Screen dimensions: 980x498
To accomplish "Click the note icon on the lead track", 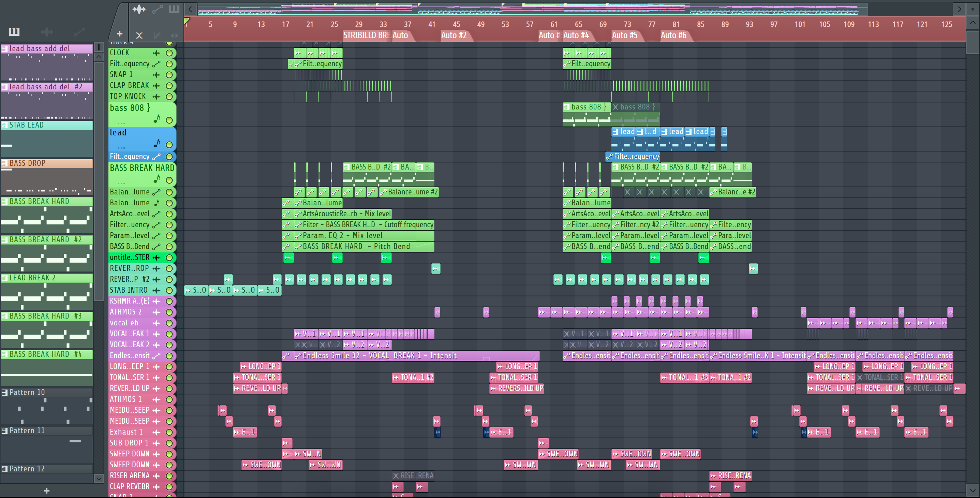I will coord(157,143).
